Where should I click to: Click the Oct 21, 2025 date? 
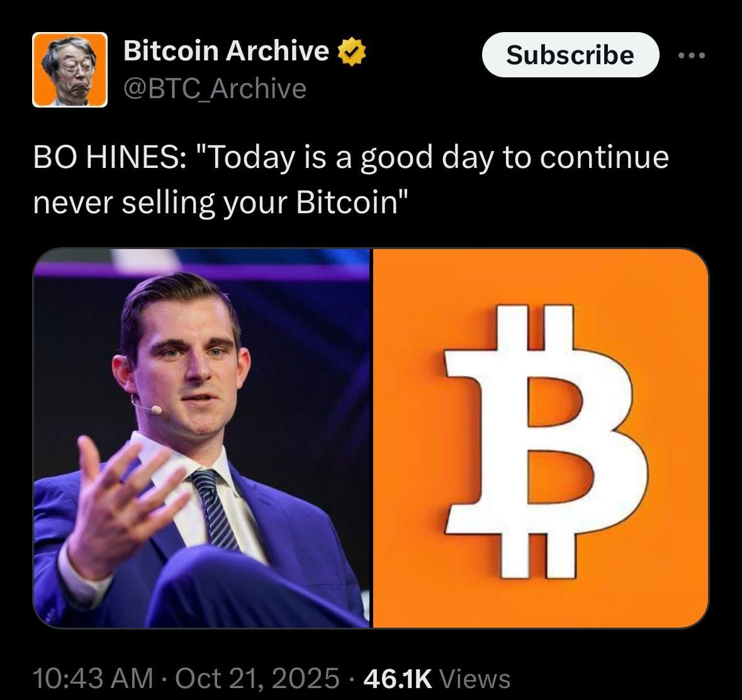pos(257,678)
